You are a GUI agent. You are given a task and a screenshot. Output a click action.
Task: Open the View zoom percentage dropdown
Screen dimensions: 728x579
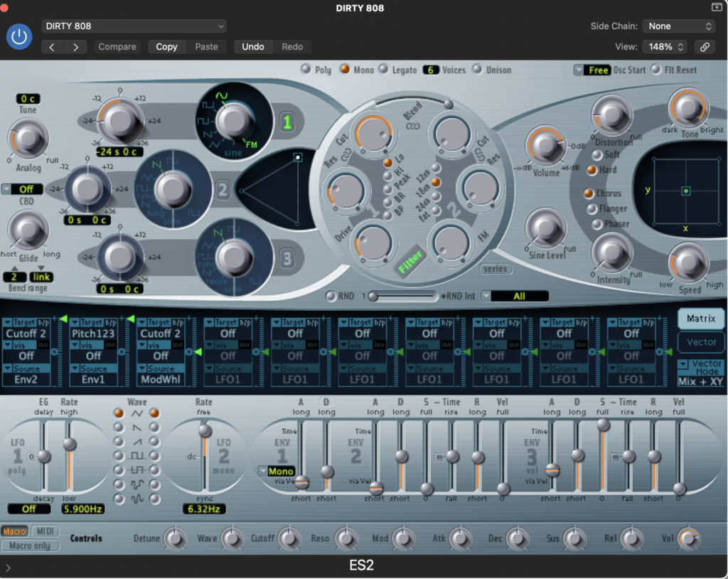click(665, 47)
